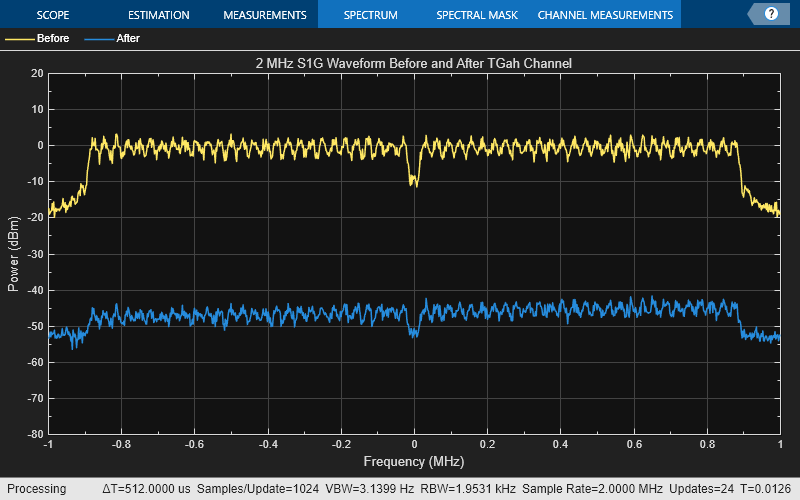Click the Sample Rate=2.0000 MHz entry
This screenshot has height=500, width=800.
(x=592, y=489)
